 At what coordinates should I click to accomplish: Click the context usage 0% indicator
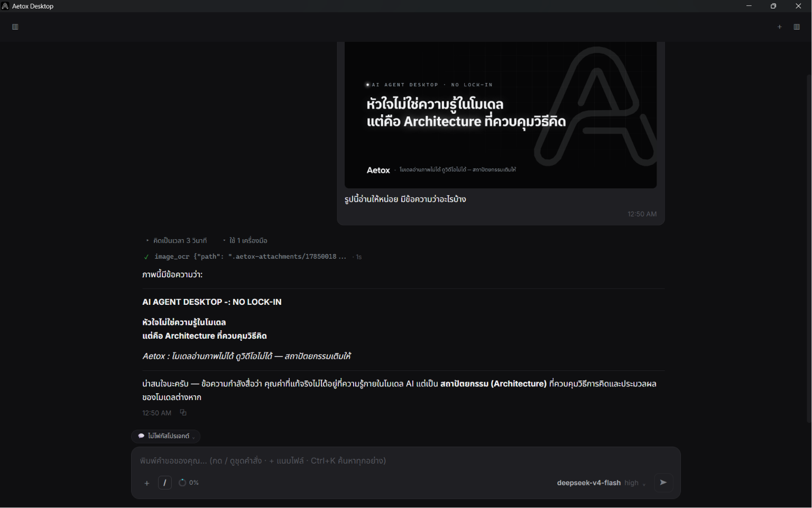pos(189,483)
